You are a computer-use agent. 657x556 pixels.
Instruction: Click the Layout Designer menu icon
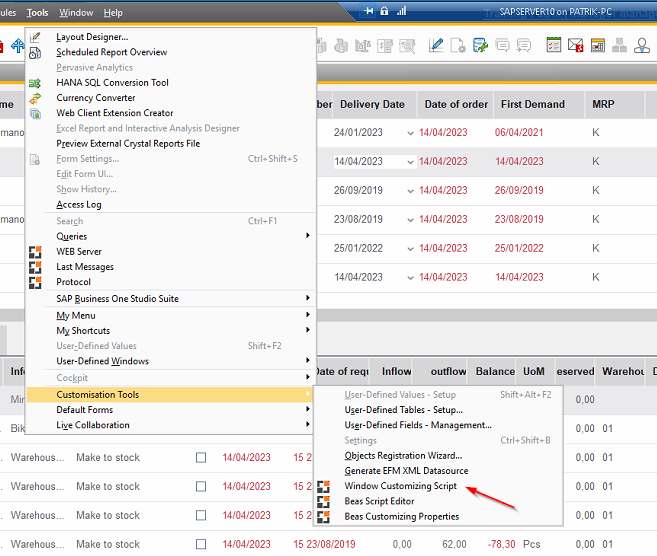point(35,37)
